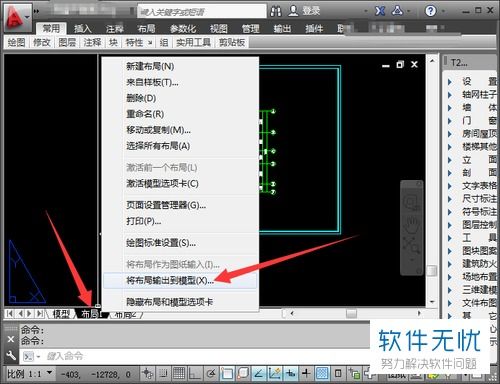Click the vertical scrollbar down arrow
The image size is (500, 384).
click(x=432, y=302)
